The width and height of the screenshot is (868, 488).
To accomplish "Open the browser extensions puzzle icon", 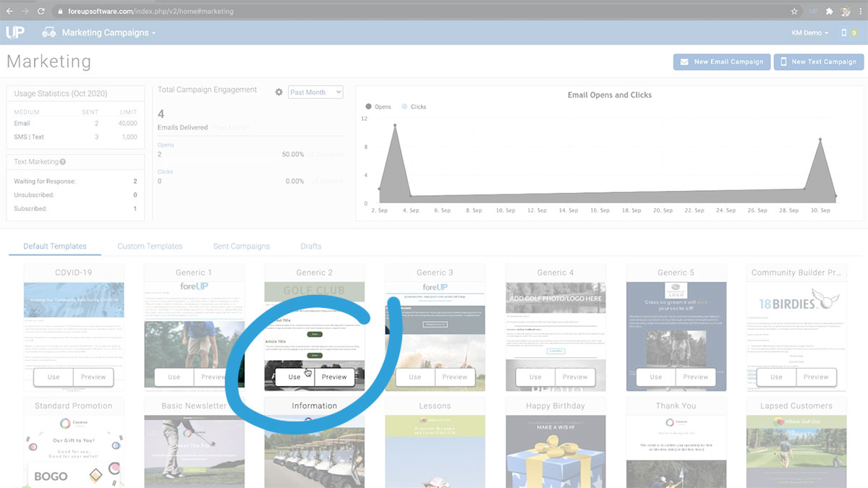I will (830, 12).
